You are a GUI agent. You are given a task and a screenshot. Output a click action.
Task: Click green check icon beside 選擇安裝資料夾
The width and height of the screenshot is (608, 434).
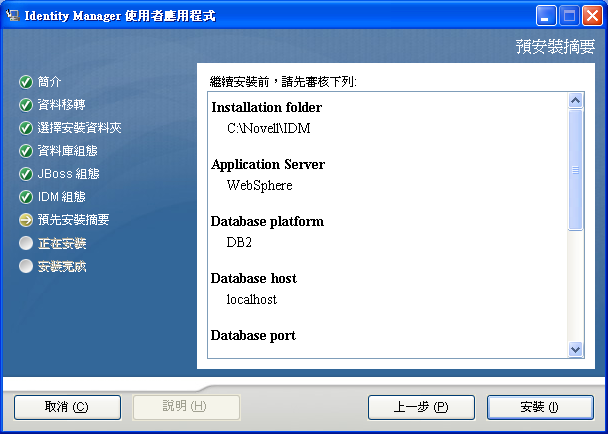[x=26, y=128]
